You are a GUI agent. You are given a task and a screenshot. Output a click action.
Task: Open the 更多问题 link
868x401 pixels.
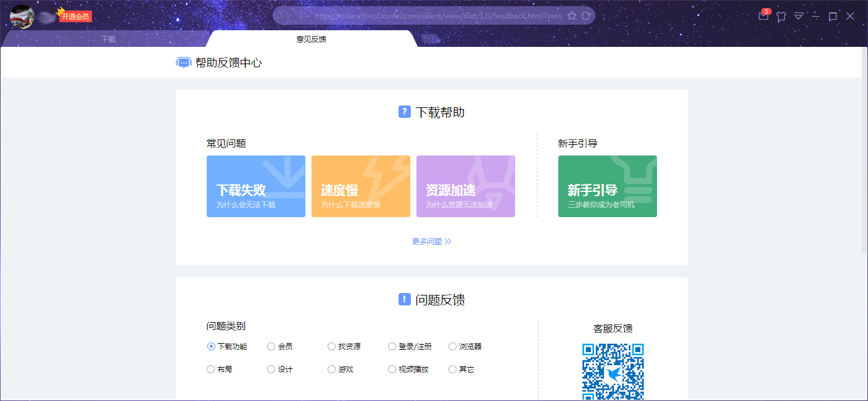pyautogui.click(x=431, y=241)
